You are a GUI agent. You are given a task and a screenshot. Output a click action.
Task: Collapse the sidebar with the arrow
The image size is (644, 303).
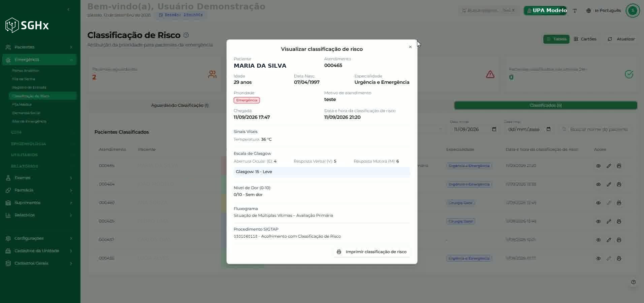pos(68,9)
